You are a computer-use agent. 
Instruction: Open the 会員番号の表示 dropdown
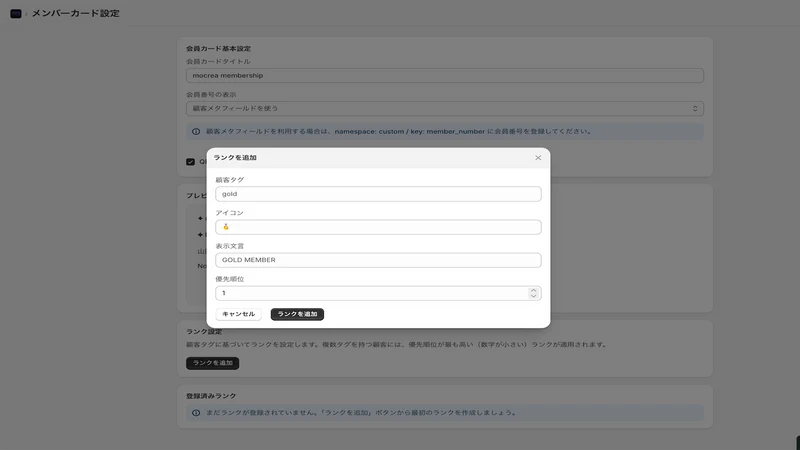pos(445,109)
